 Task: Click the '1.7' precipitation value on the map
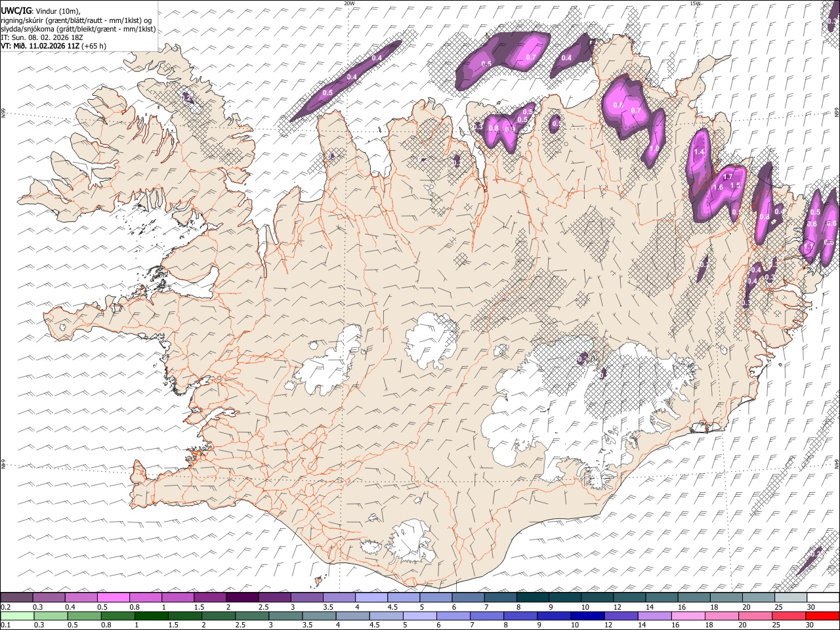pos(728,177)
